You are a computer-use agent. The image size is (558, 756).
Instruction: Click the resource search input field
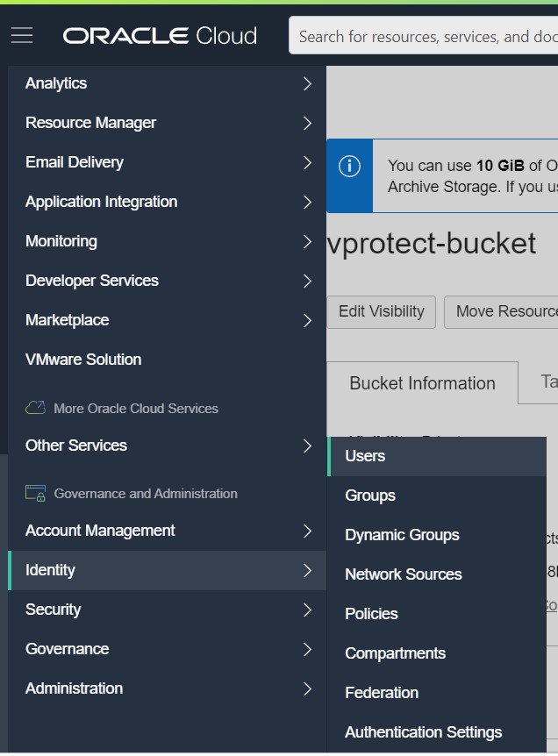(x=426, y=37)
